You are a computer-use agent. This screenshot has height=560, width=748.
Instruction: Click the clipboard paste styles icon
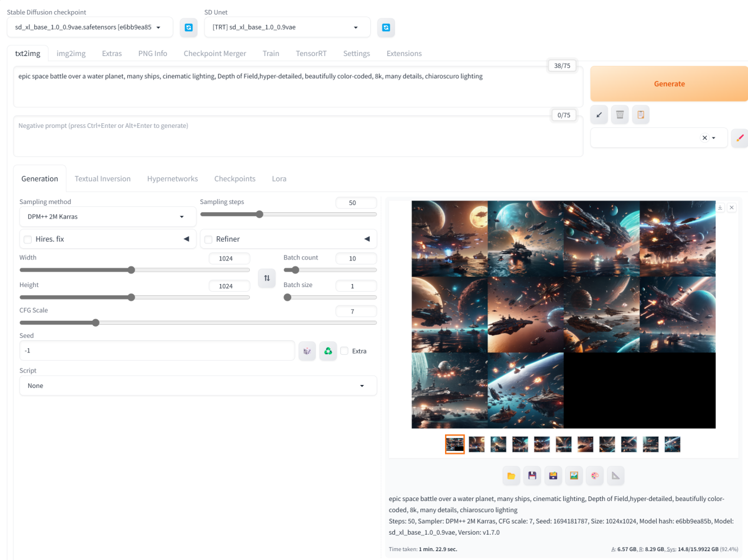point(641,114)
